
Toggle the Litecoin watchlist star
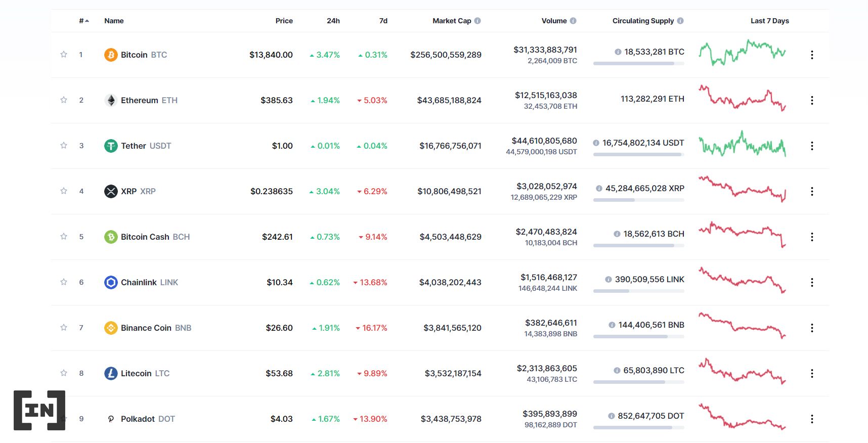pyautogui.click(x=64, y=373)
